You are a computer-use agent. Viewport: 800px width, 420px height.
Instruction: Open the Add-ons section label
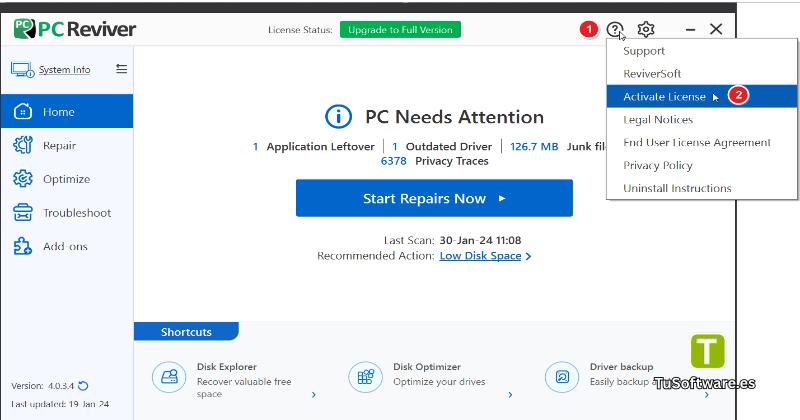(x=65, y=246)
